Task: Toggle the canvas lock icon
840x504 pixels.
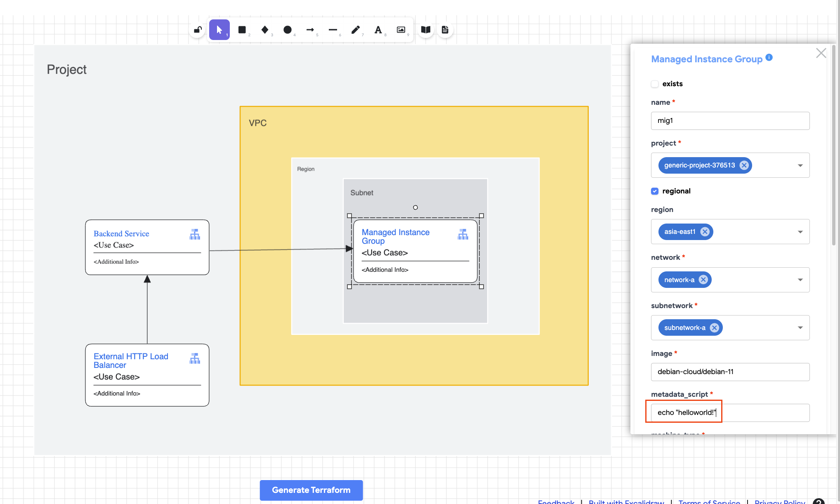Action: (198, 30)
